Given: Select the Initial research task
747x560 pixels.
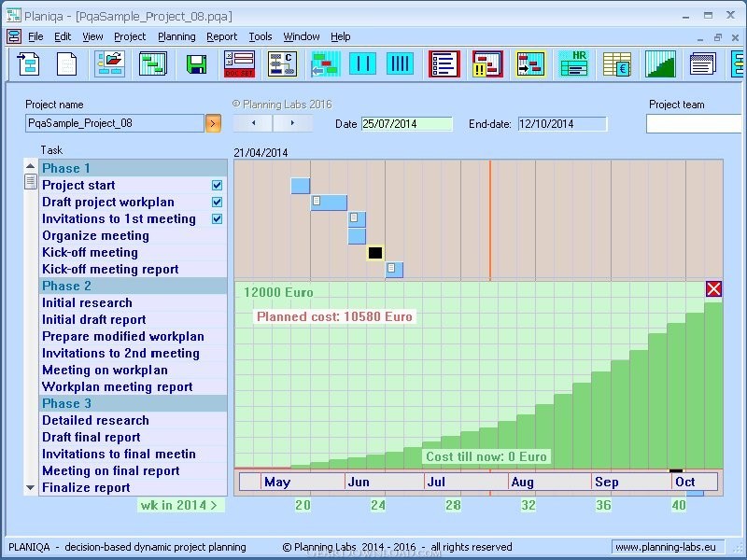Looking at the screenshot, I should [x=133, y=302].
